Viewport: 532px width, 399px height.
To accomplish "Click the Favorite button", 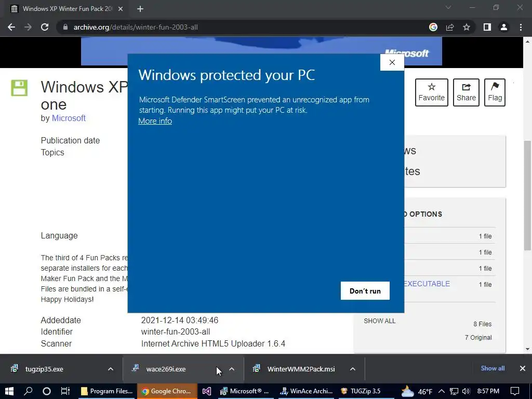I will [432, 92].
